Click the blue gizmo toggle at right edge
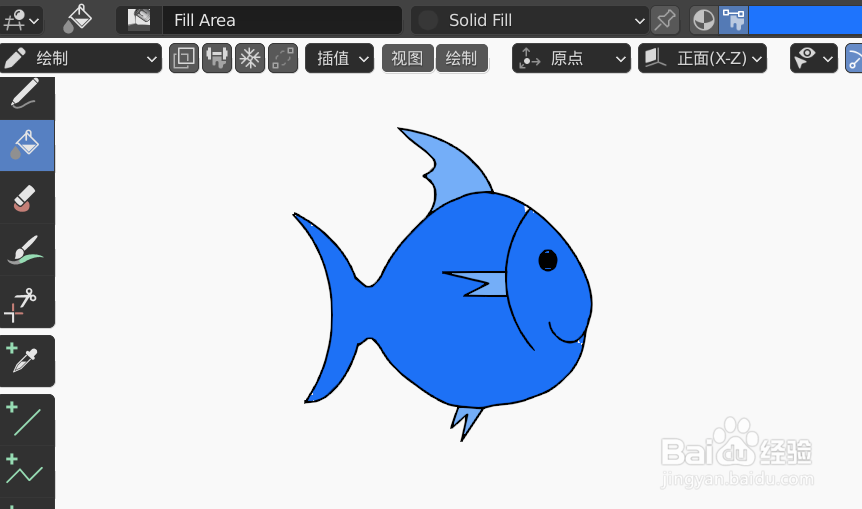 (x=854, y=58)
